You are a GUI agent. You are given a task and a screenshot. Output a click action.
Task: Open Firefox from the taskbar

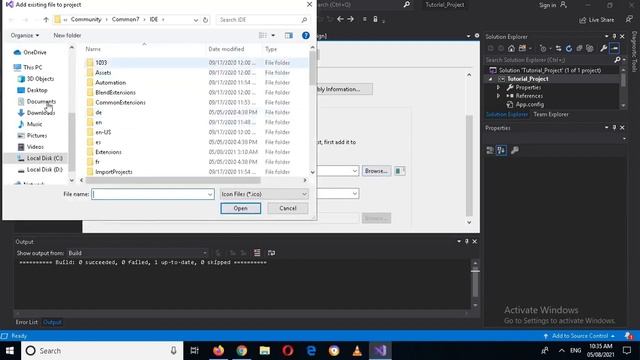219,351
